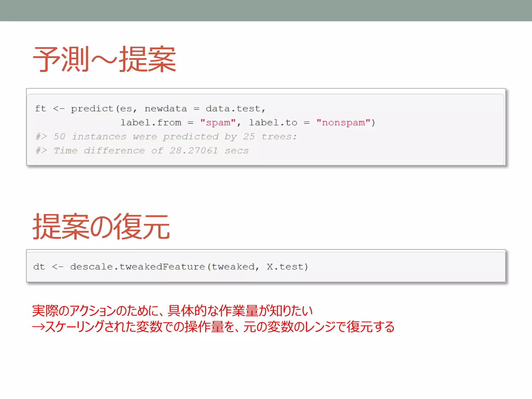This screenshot has width=532, height=399.
Task: Click the dt variable in second code block
Action: pos(39,267)
